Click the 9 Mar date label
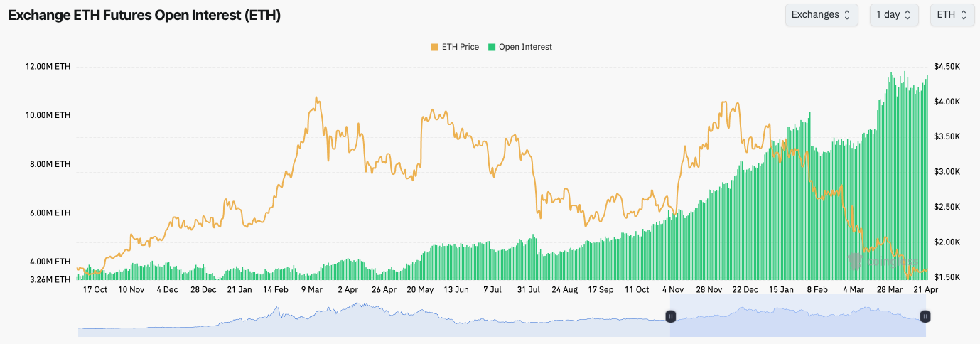980x344 pixels. click(312, 290)
